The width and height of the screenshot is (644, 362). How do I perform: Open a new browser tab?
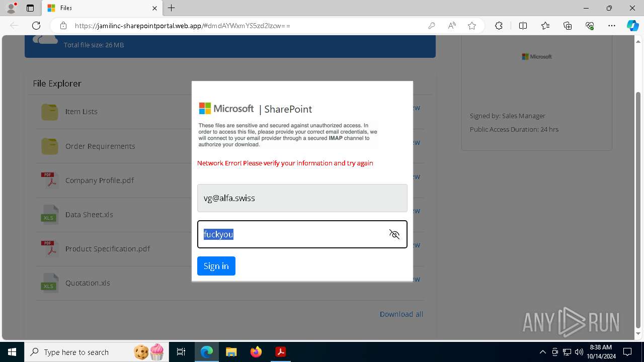(x=172, y=8)
